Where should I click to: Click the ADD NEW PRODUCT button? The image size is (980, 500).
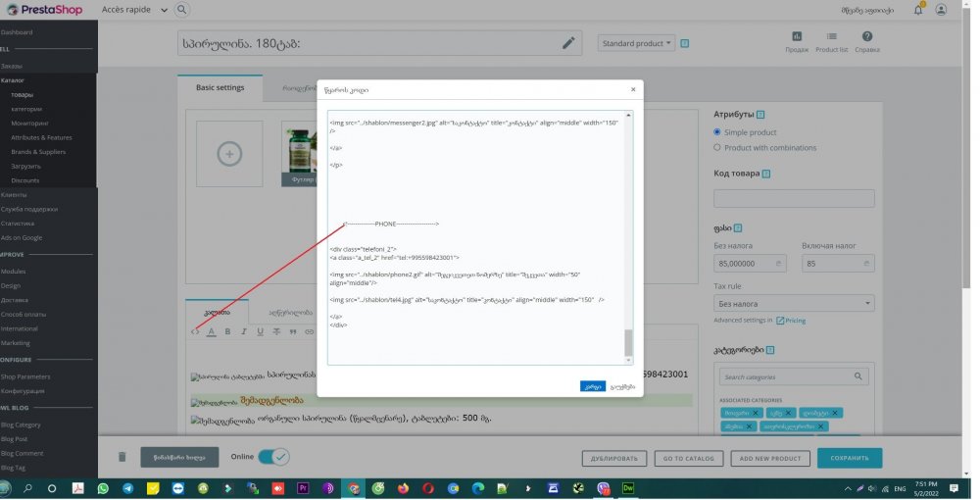click(x=770, y=458)
